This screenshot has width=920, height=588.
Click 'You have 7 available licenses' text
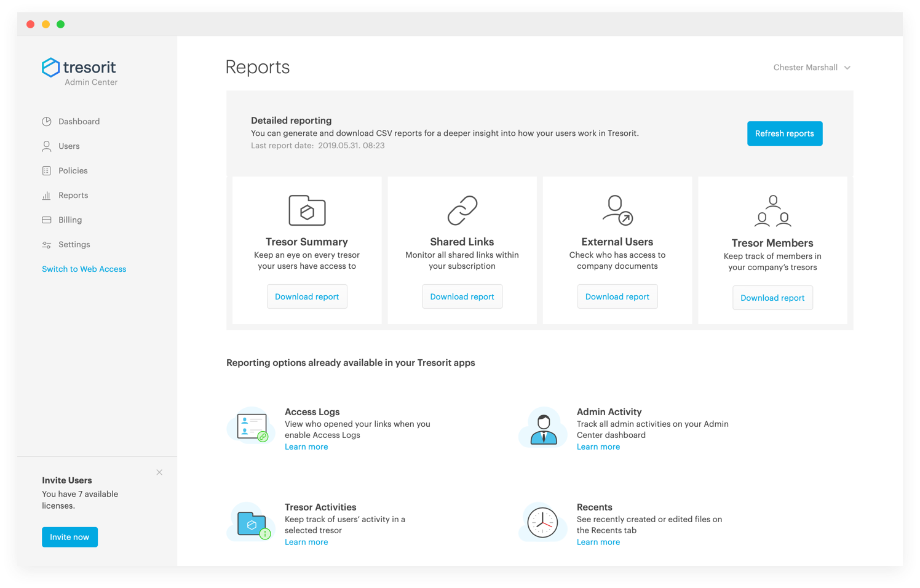[80, 500]
